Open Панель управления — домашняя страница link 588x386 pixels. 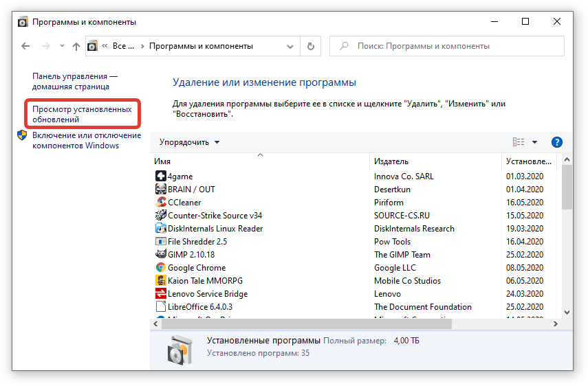coord(75,81)
